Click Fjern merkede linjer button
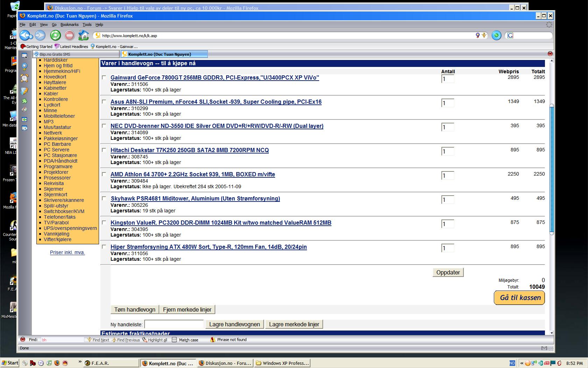 [x=187, y=309]
